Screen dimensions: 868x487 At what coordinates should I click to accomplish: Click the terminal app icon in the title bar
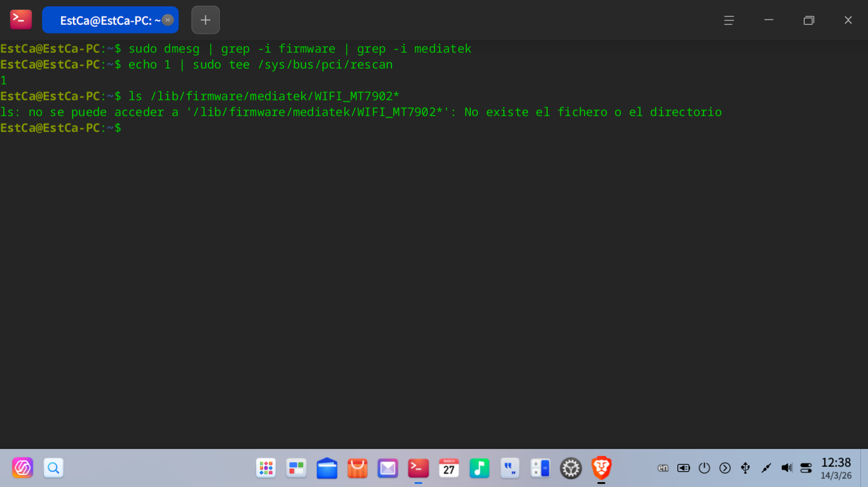(21, 20)
